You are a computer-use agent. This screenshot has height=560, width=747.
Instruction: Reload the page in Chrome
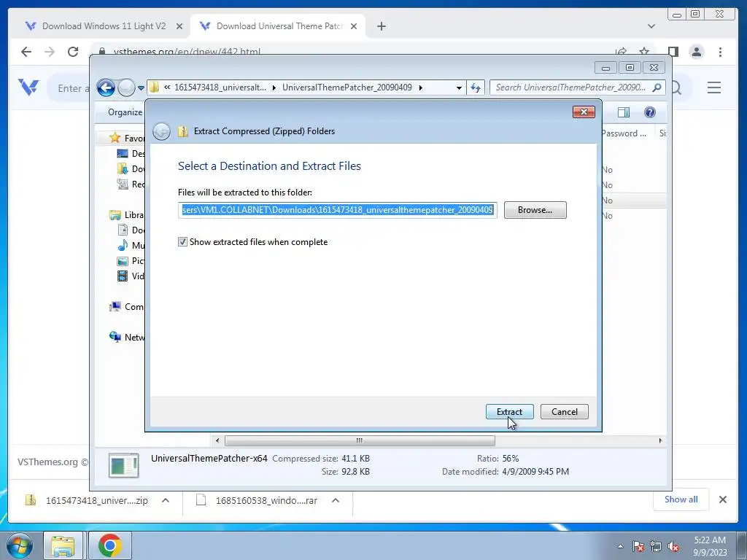click(73, 52)
